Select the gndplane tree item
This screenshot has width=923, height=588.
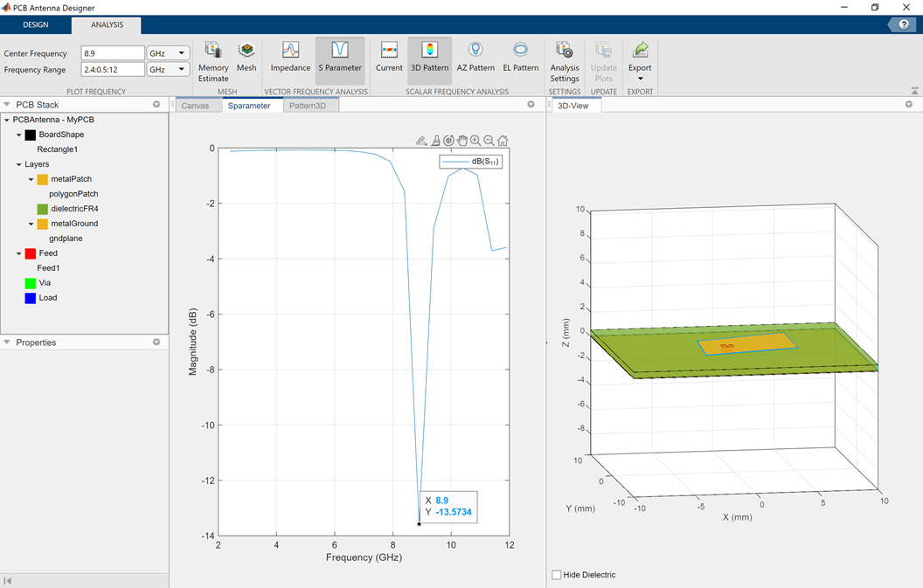pos(66,239)
